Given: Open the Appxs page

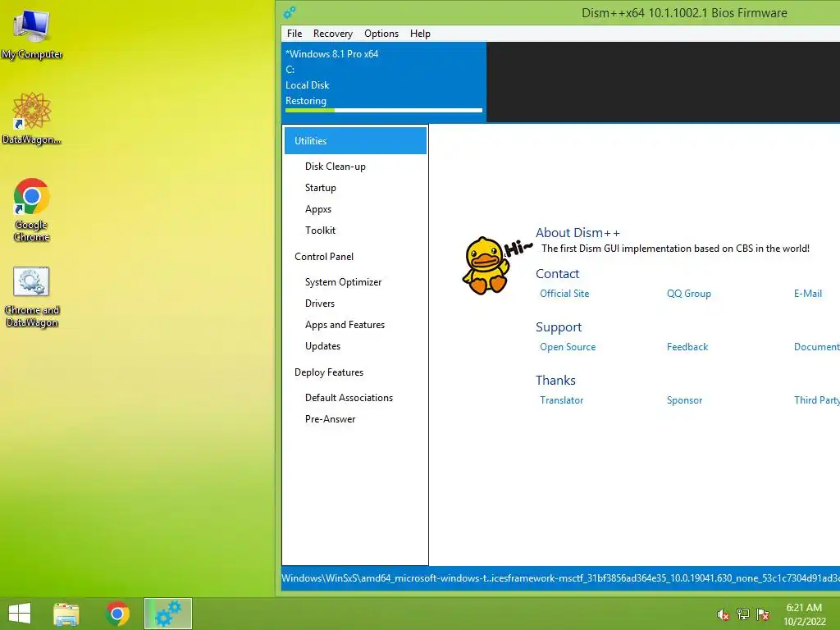Looking at the screenshot, I should click(x=318, y=209).
